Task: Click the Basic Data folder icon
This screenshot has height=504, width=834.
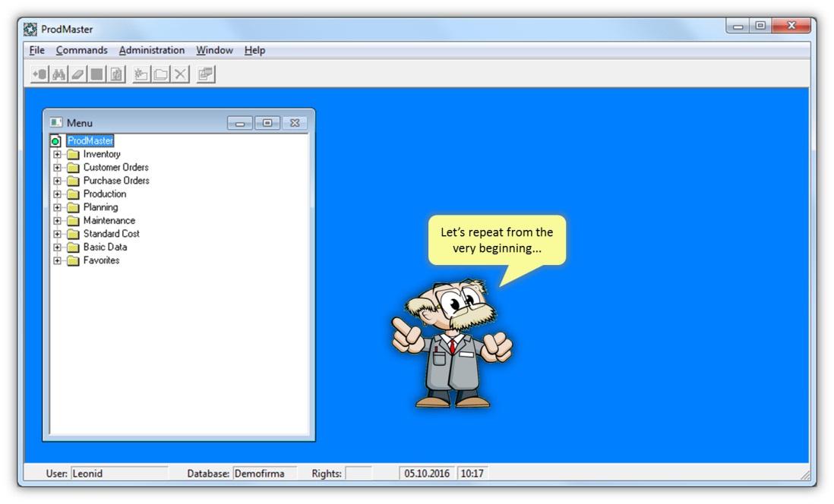Action: click(x=74, y=247)
